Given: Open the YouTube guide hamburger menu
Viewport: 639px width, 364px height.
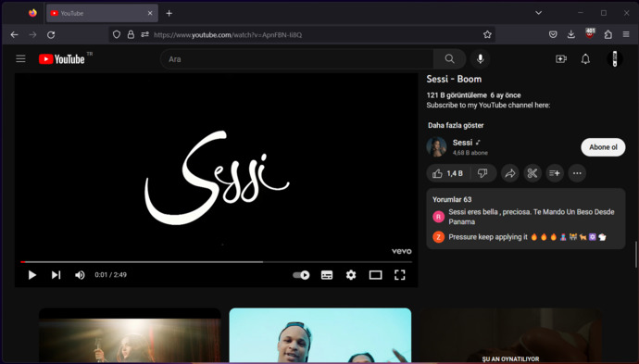Looking at the screenshot, I should (x=20, y=59).
